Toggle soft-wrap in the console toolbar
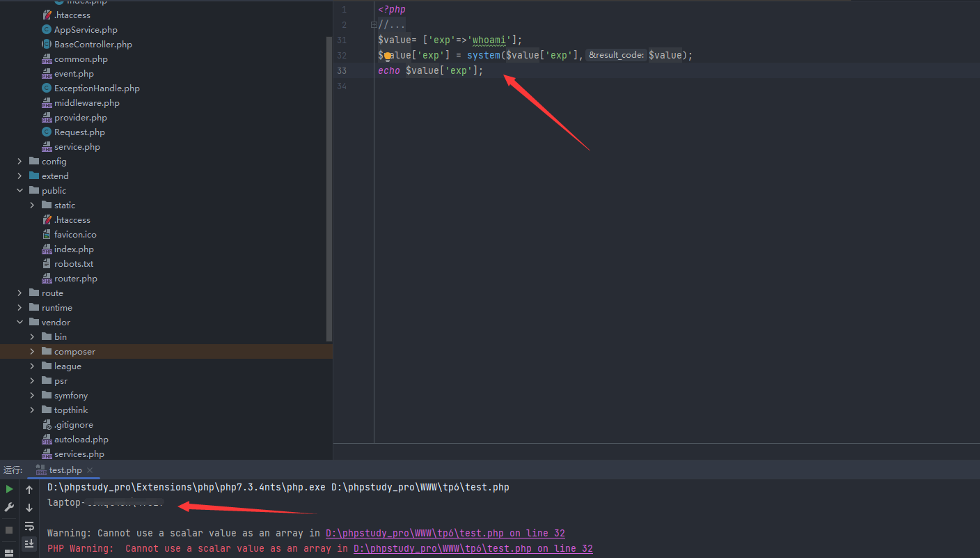The image size is (980, 558). [x=29, y=526]
